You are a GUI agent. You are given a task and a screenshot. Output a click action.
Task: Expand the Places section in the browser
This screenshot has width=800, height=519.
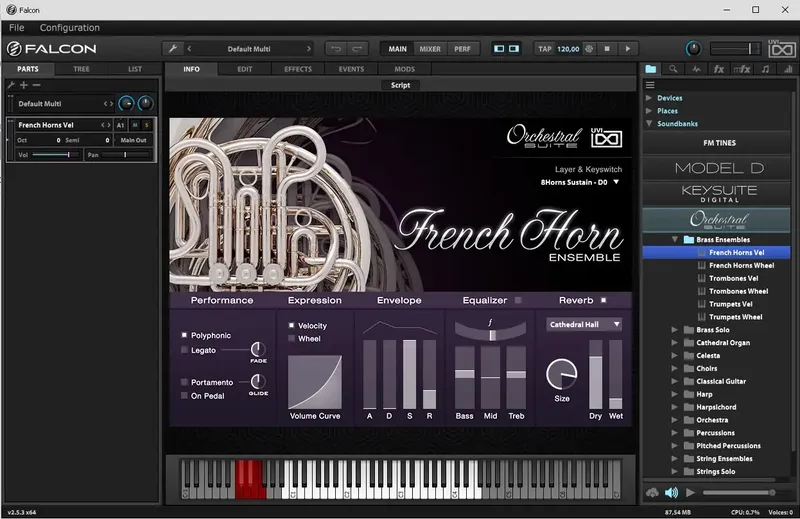click(649, 111)
